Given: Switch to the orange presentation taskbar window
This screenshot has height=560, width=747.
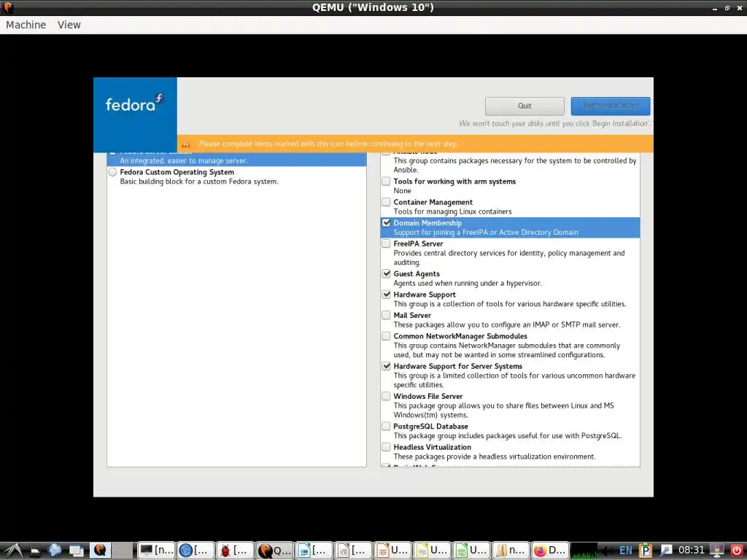Looking at the screenshot, I should (393, 551).
